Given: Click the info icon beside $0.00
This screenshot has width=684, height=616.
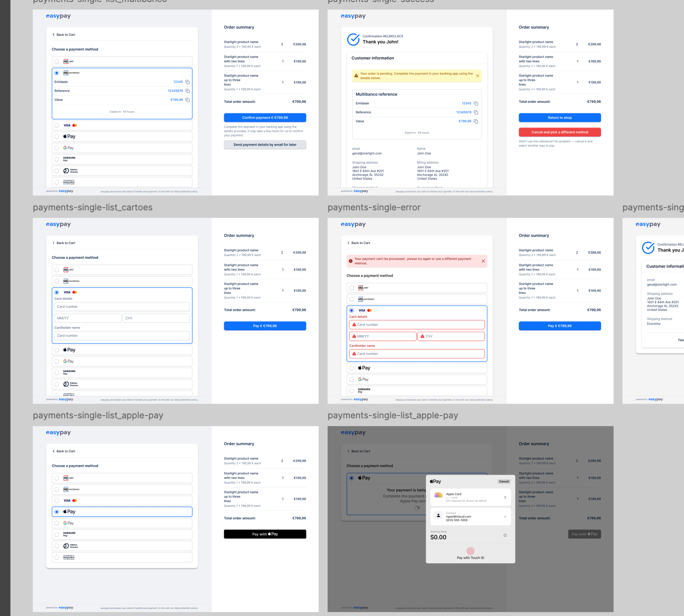Looking at the screenshot, I should coord(505,535).
